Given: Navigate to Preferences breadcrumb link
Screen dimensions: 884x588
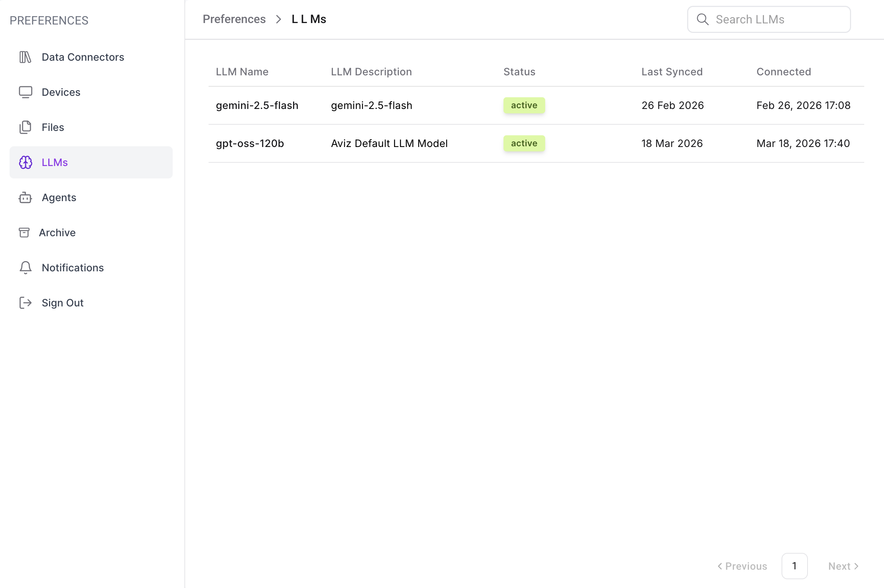Looking at the screenshot, I should [234, 19].
